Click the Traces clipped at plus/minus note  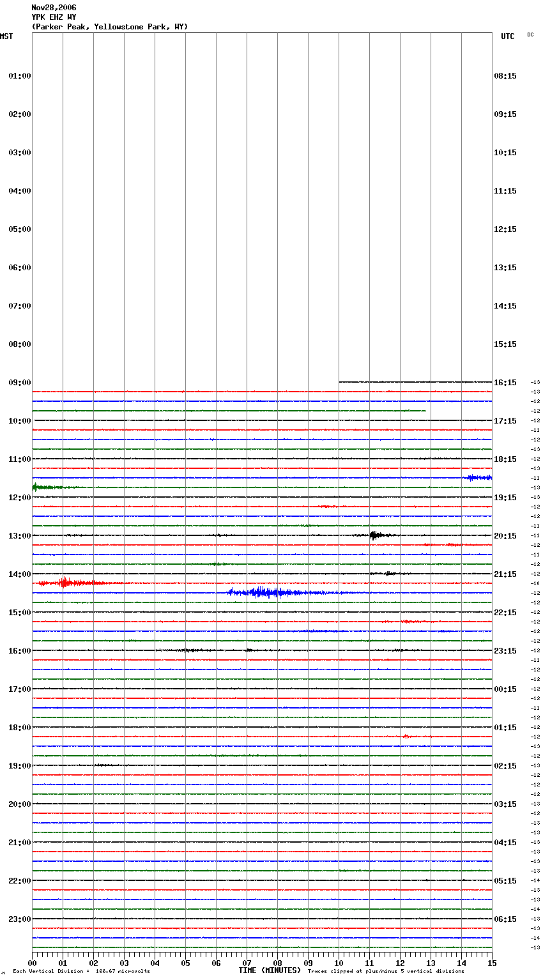click(386, 972)
